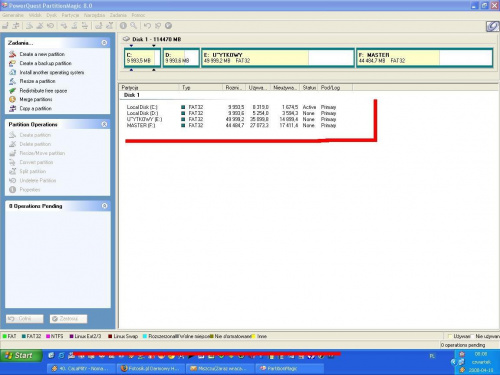Click the Resize a partition task icon
500x375 pixels.
click(x=12, y=81)
